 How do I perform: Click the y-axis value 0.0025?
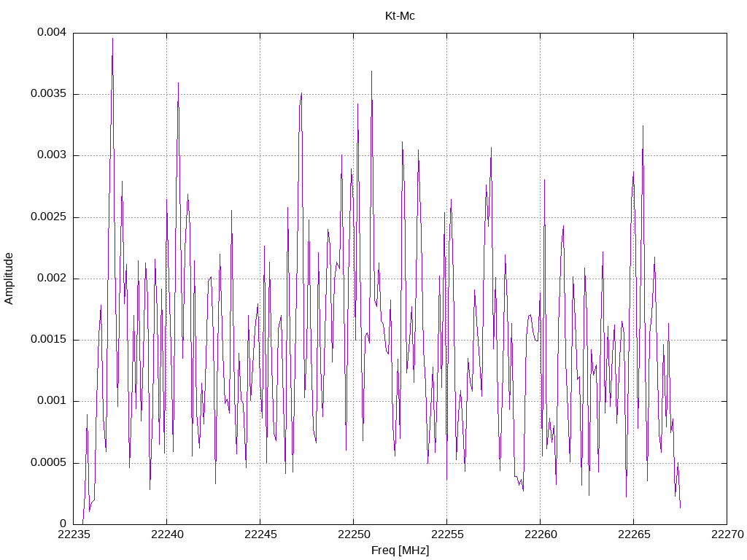pos(49,217)
